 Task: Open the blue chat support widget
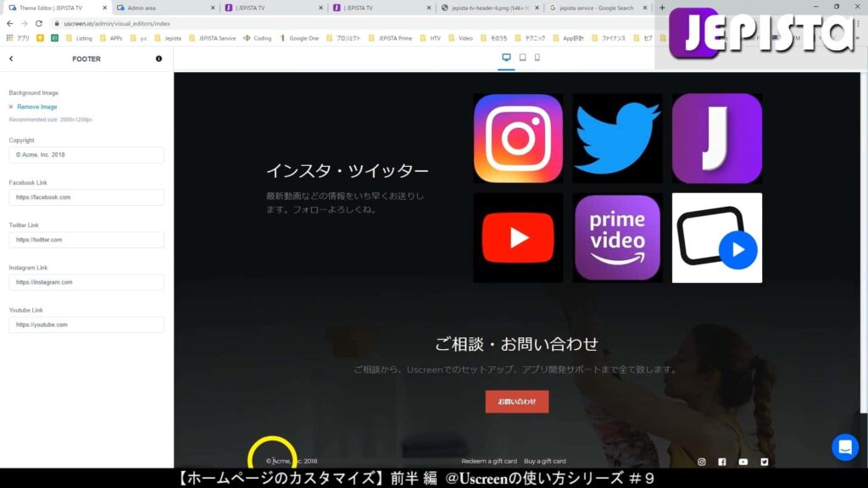[x=845, y=446]
